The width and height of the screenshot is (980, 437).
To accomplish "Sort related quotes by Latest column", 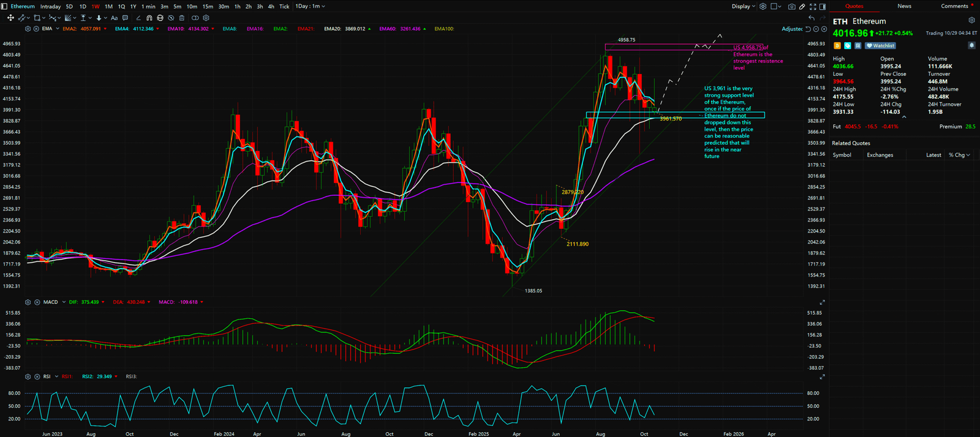I will click(933, 155).
